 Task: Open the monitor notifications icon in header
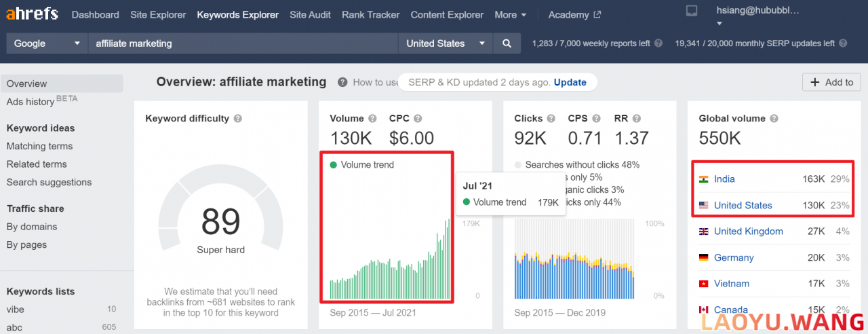click(692, 10)
